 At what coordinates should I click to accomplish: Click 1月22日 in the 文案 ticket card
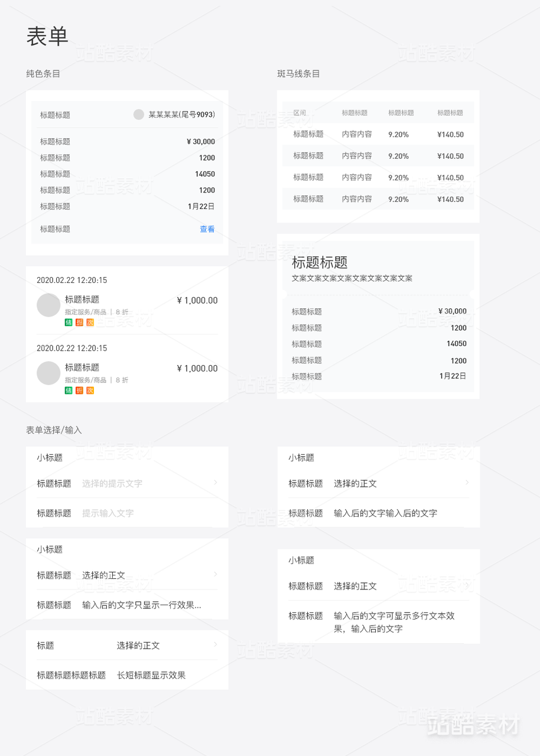(x=453, y=376)
